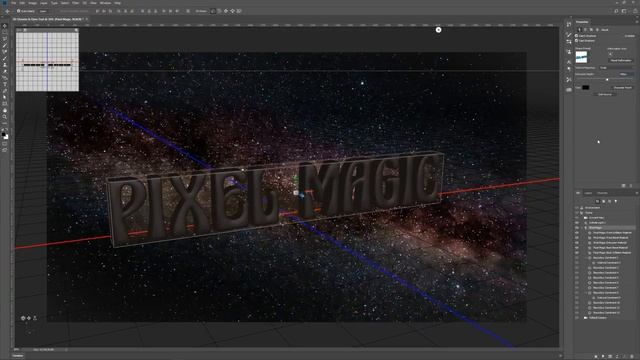Click the Character Panel button
Image resolution: width=640 pixels, height=360 pixels.
click(622, 88)
